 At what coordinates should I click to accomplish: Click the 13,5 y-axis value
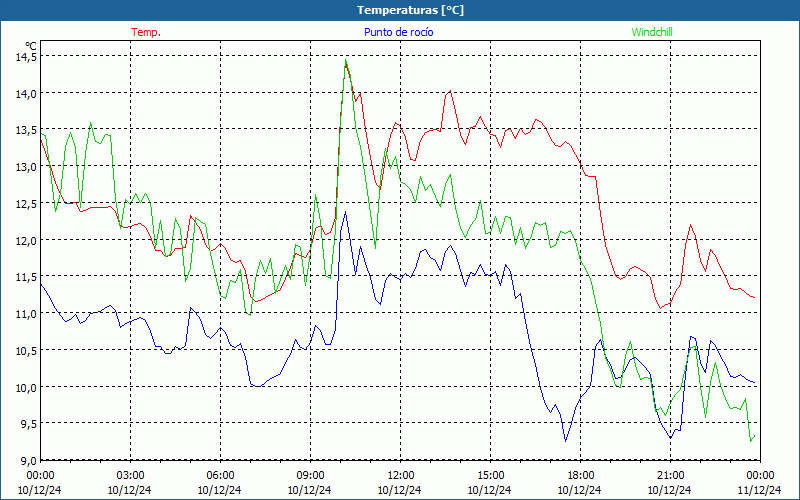tap(26, 130)
